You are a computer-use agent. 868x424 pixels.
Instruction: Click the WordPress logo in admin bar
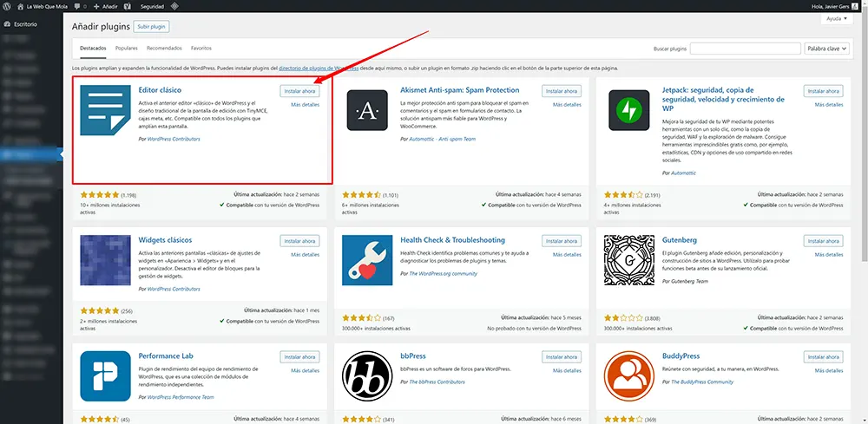pos(6,6)
